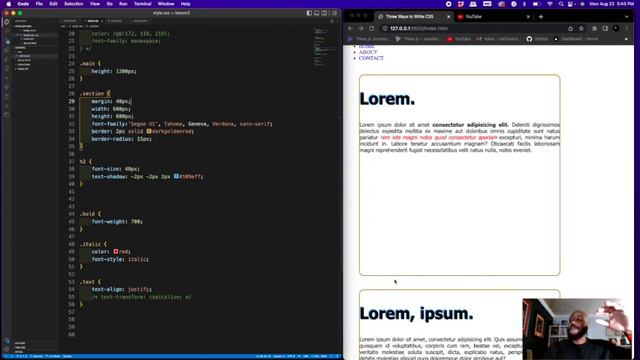This screenshot has width=640, height=360.
Task: Open browser extensions puzzle icon
Action: pyautogui.click(x=594, y=29)
